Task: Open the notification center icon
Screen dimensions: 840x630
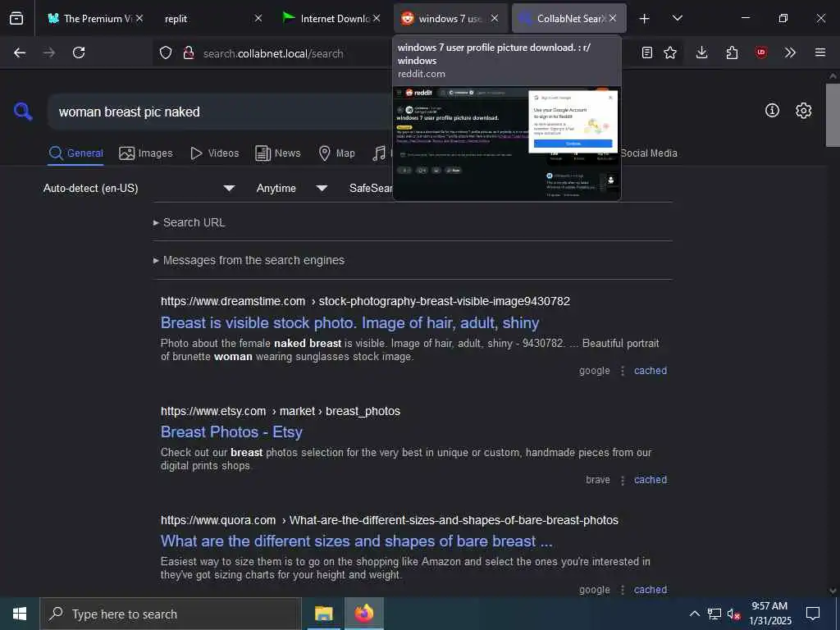Action: coord(813,614)
